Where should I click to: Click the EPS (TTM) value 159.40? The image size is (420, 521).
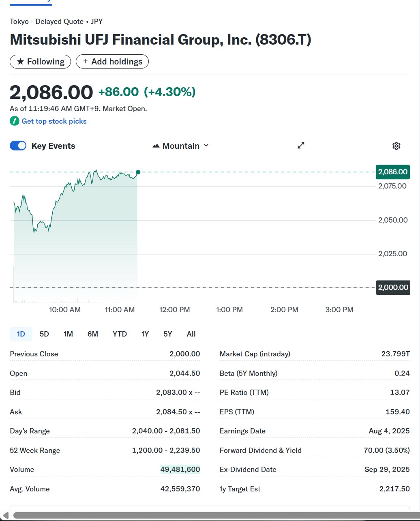pyautogui.click(x=398, y=412)
